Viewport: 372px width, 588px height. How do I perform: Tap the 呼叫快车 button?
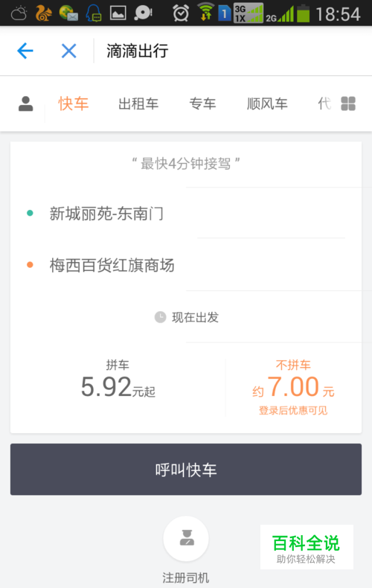186,470
